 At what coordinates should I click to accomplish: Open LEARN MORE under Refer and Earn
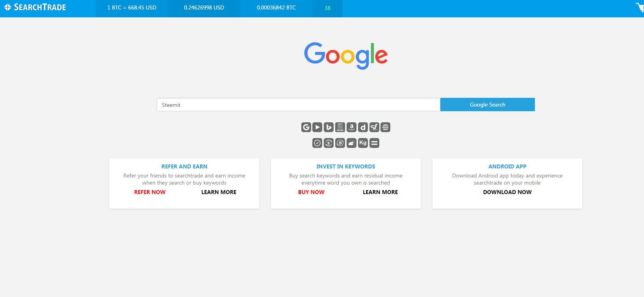click(x=219, y=192)
